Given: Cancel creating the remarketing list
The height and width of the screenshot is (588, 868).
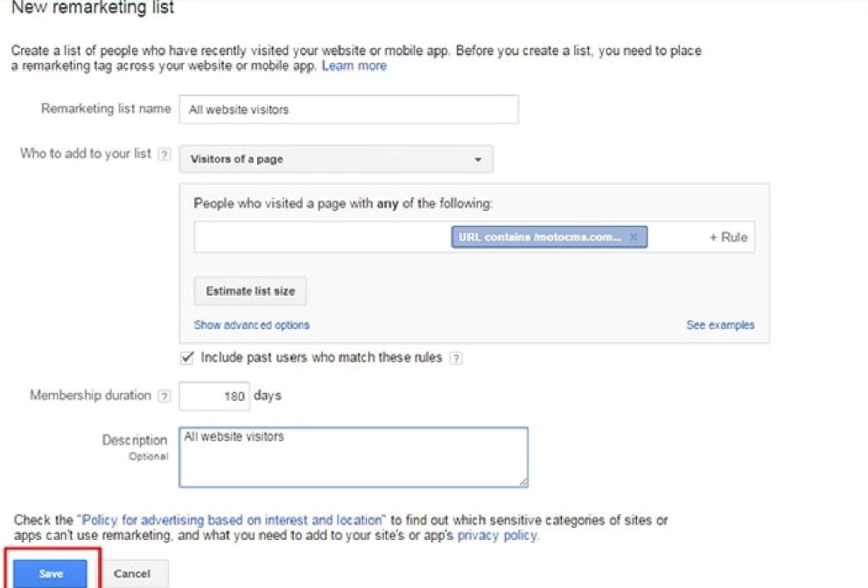Looking at the screenshot, I should point(132,573).
